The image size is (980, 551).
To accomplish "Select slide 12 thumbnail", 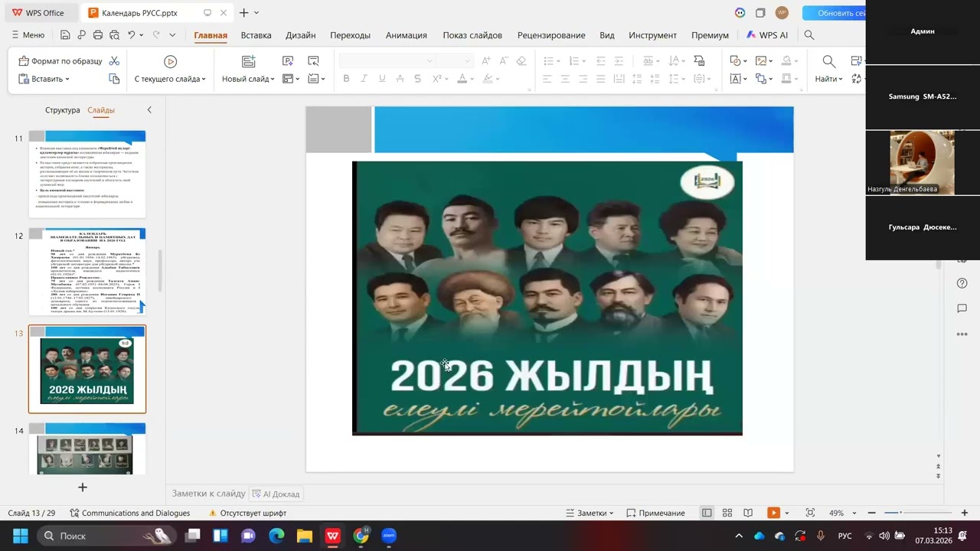I will (x=87, y=272).
